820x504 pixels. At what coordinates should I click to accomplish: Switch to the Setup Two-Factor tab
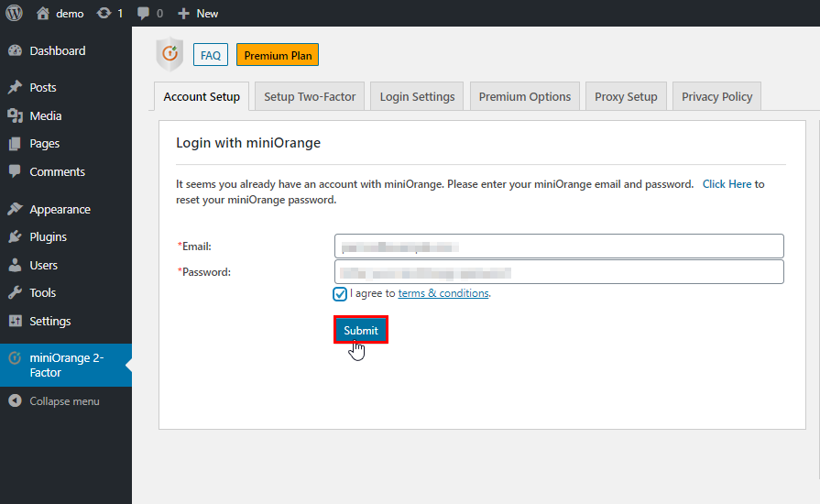310,97
